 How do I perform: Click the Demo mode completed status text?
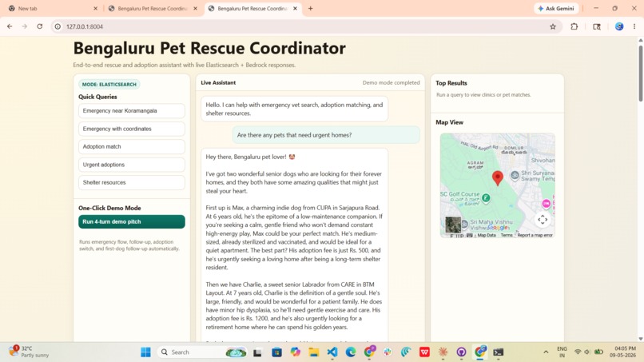(391, 82)
